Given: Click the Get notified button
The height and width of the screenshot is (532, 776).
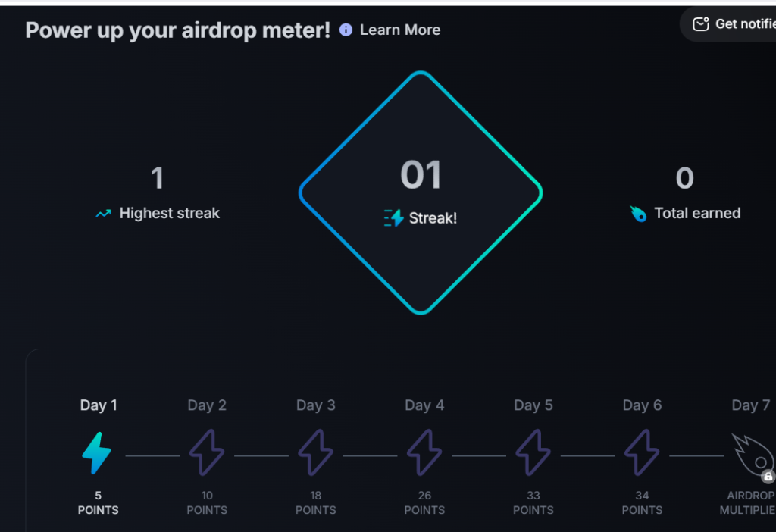Looking at the screenshot, I should [x=728, y=24].
